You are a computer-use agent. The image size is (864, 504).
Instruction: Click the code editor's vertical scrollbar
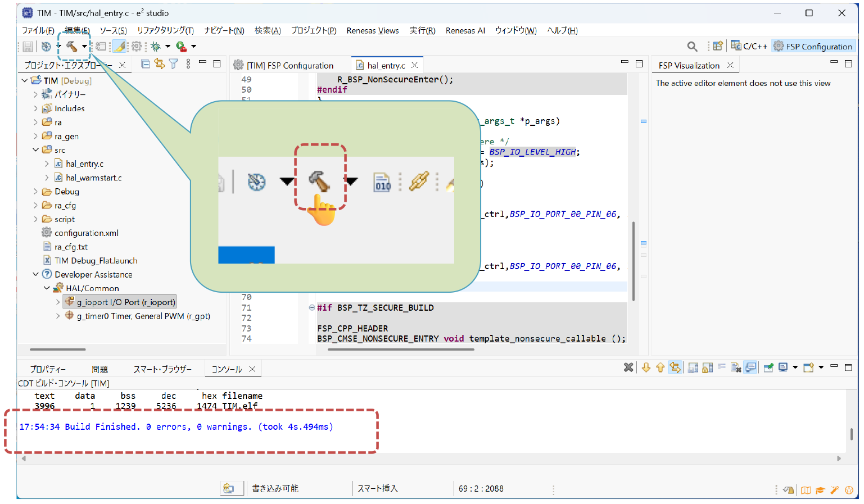(634, 261)
